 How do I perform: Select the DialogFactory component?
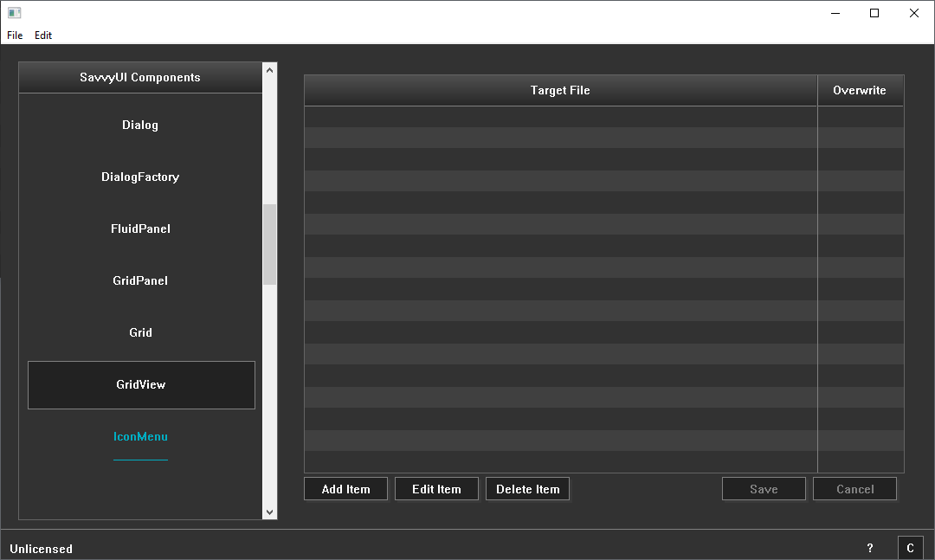pos(140,177)
